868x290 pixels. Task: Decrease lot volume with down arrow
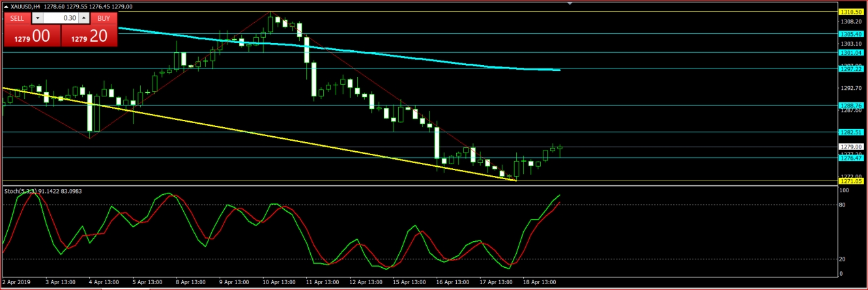point(37,18)
